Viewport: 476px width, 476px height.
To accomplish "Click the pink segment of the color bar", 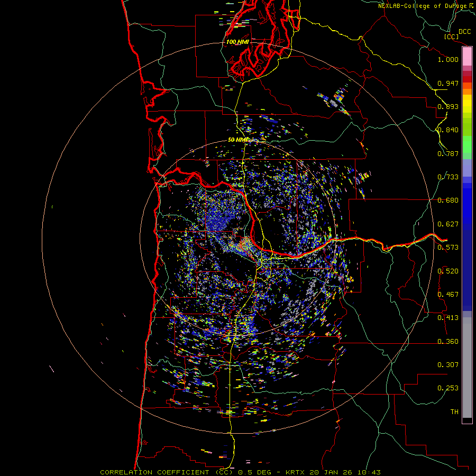I will (x=467, y=57).
